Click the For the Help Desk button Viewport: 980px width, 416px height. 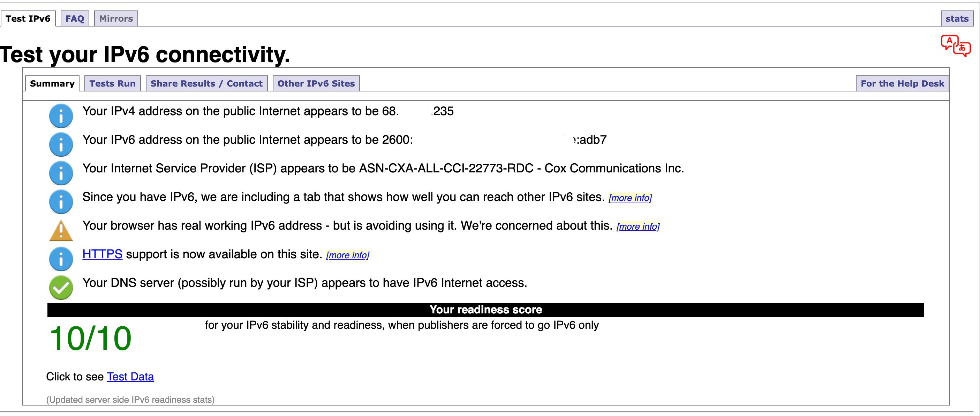click(x=903, y=83)
